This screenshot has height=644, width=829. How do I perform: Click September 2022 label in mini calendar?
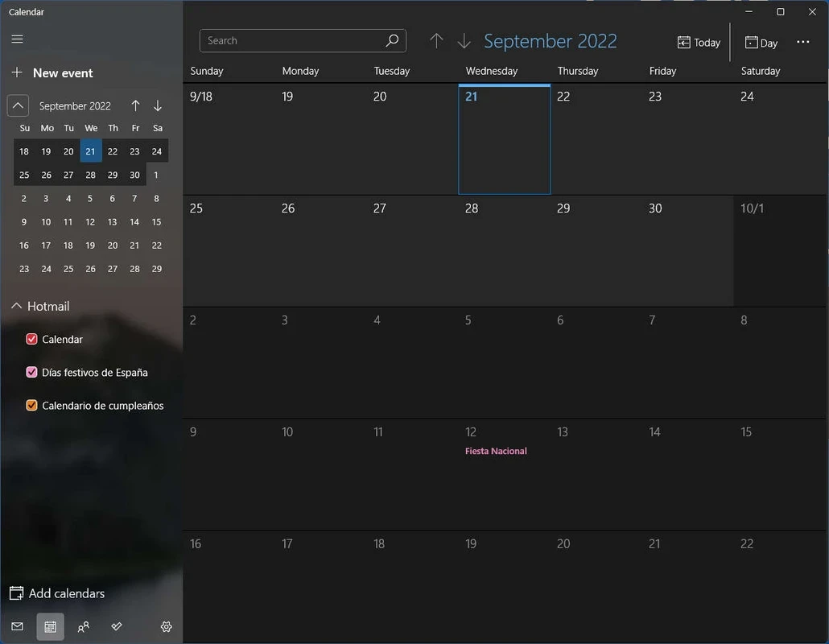pos(75,105)
